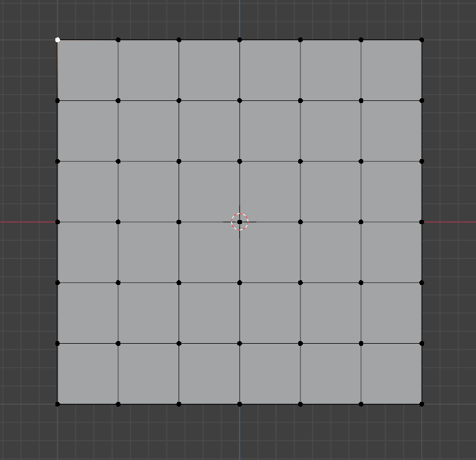Screen dimensions: 476x460
Task: Select bottom border vertex on the blue axis
Action: 239,404
